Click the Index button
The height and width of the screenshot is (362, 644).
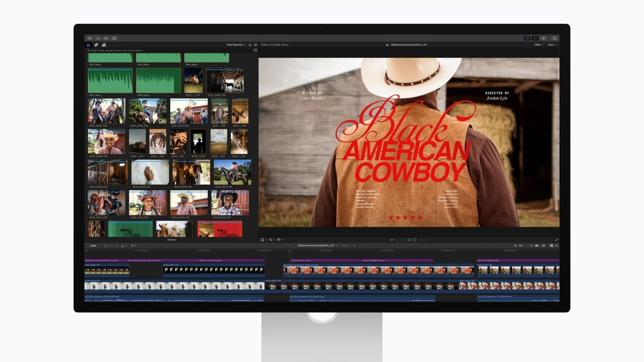93,245
